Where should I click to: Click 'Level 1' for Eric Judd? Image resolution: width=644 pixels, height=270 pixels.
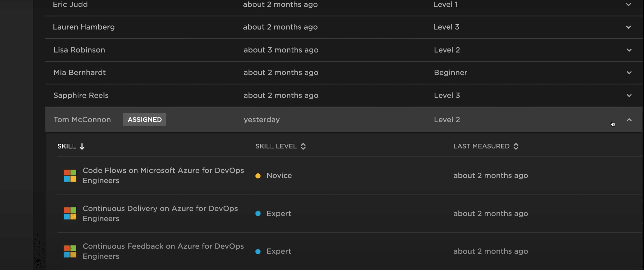445,4
